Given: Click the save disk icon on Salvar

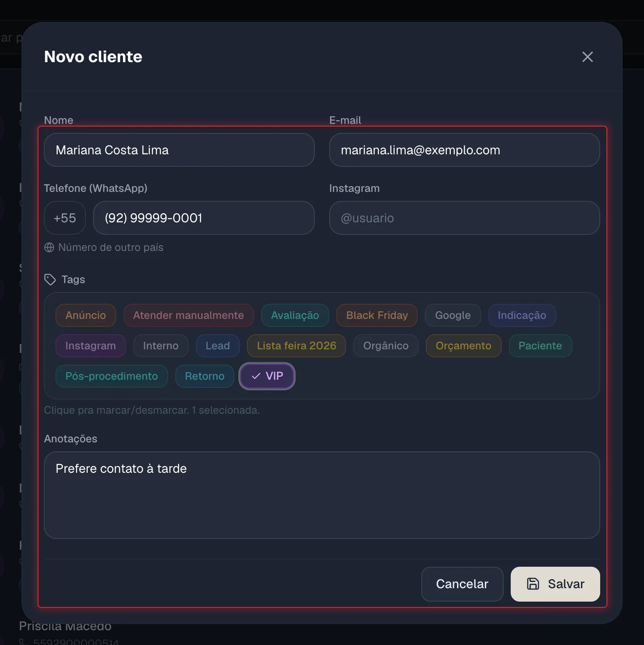Looking at the screenshot, I should 533,584.
